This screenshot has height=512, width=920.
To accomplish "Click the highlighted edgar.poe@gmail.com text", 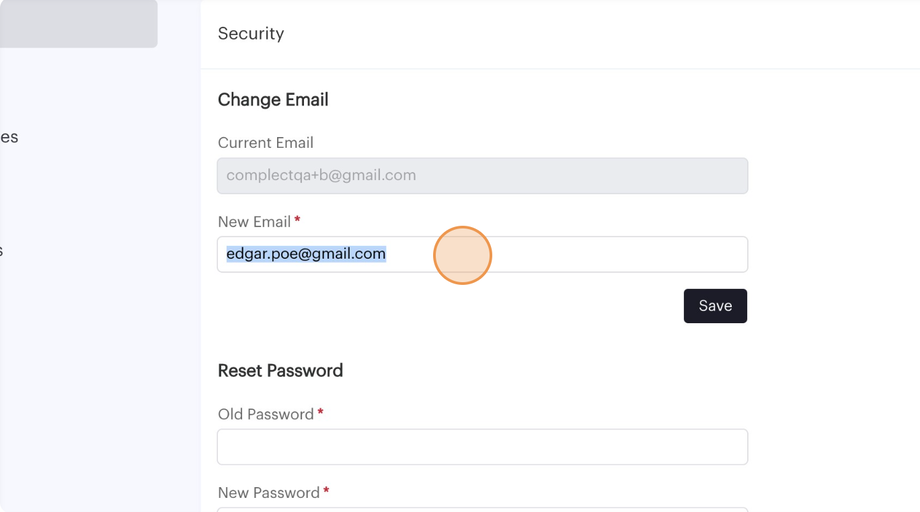I will (x=306, y=254).
